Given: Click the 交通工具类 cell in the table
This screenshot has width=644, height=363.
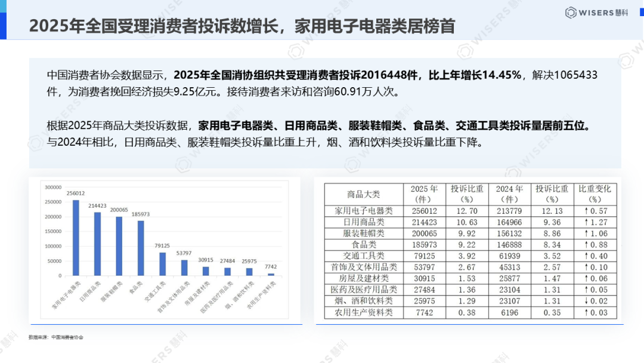Looking at the screenshot, I should [363, 256].
